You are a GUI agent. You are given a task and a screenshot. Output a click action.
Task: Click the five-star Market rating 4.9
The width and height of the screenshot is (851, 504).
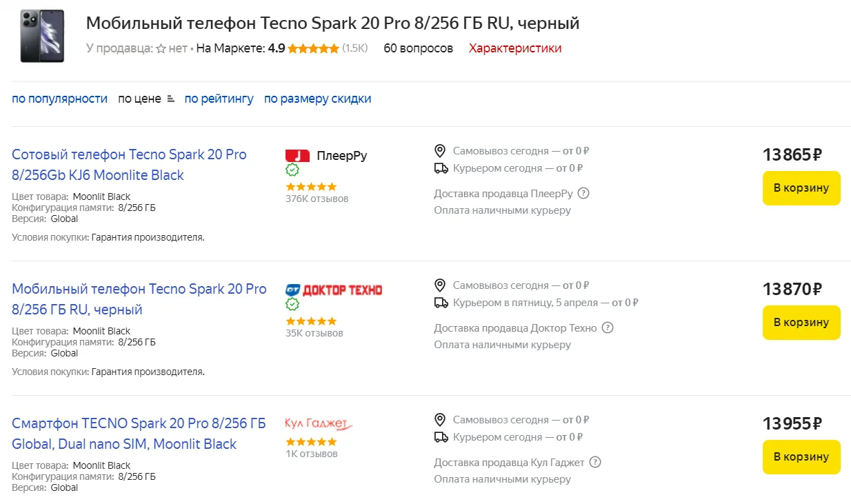[313, 48]
